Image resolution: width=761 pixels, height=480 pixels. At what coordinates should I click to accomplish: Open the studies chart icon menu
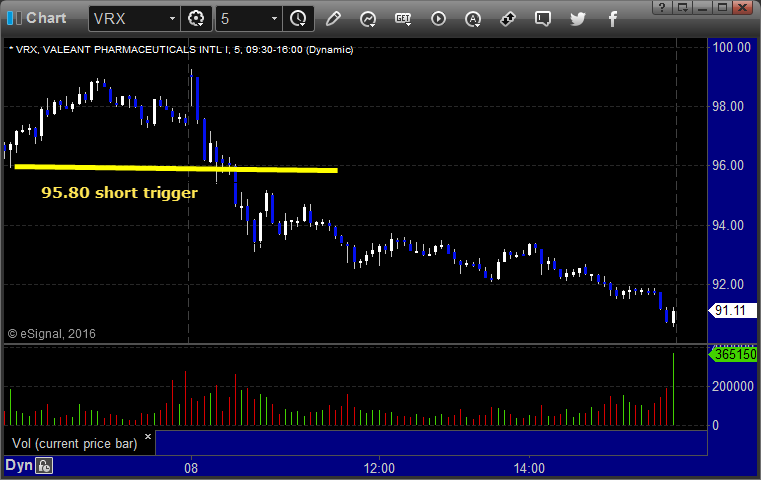pos(368,19)
